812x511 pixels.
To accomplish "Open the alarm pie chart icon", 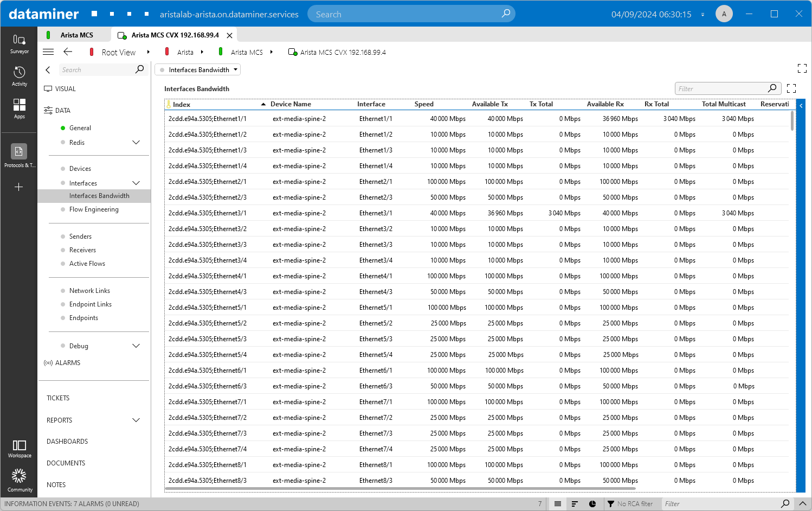I will pos(592,504).
